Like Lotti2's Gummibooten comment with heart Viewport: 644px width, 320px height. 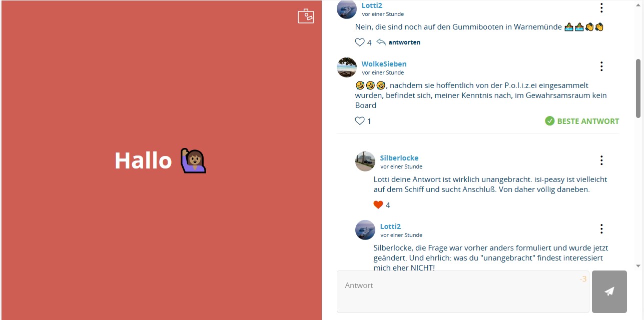[x=360, y=42]
